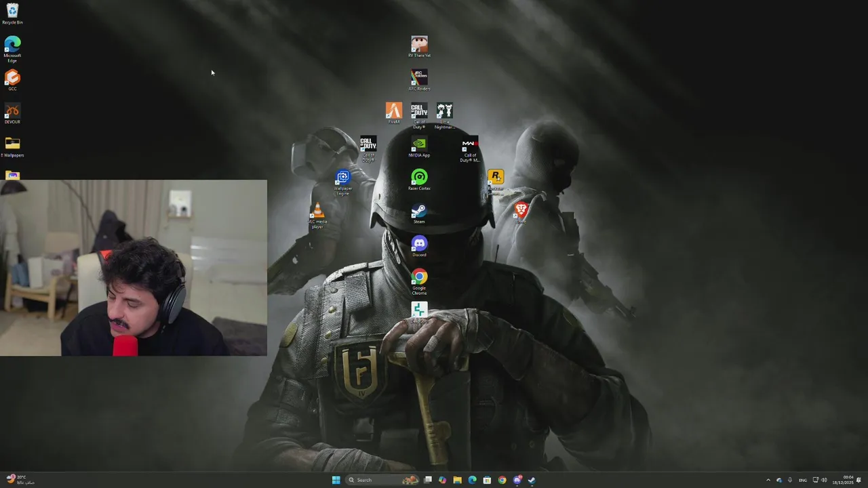Select the FiveM desktop shortcut
Screen dimensions: 868x488
tap(394, 113)
